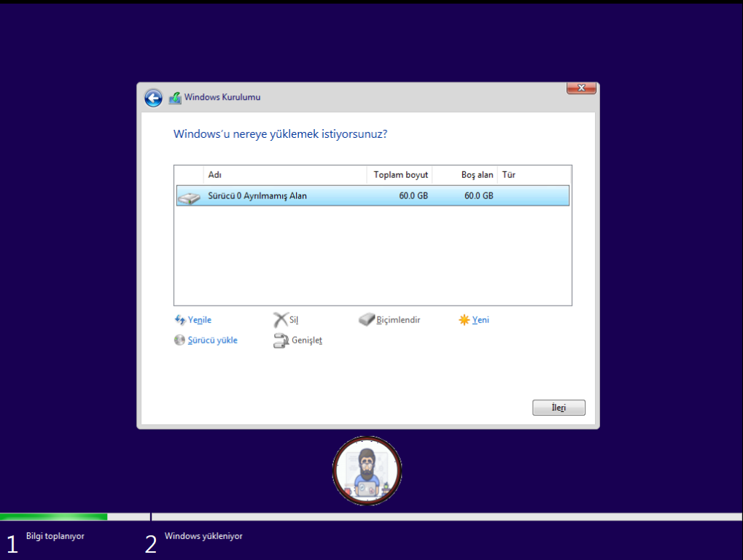743x560 pixels.
Task: Select the Sürücü 0 Ayrılmamış Alan row
Action: [373, 195]
